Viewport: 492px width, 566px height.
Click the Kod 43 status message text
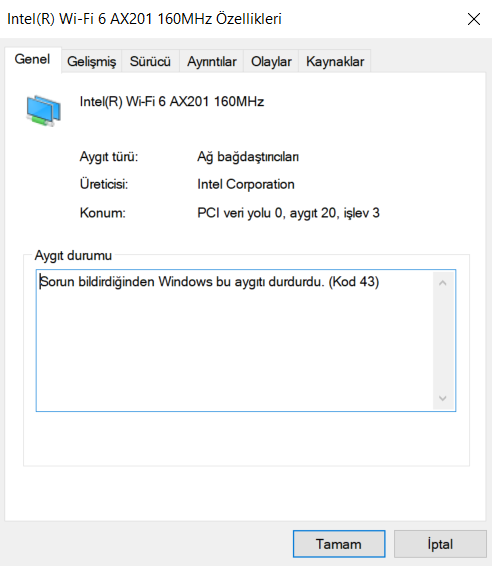(x=209, y=282)
